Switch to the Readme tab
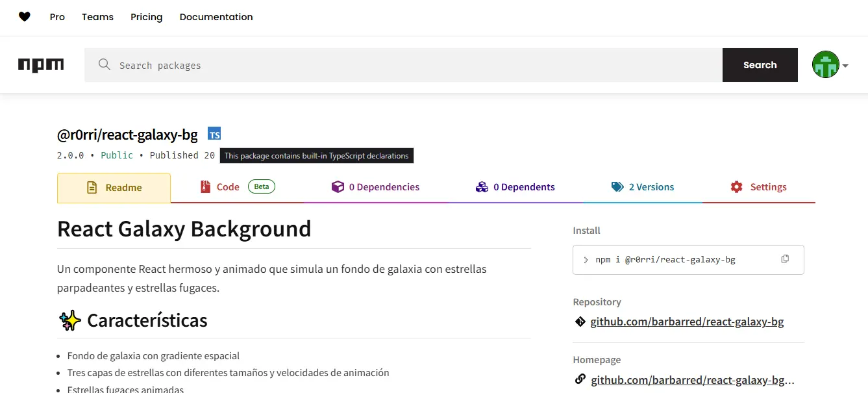 (114, 188)
